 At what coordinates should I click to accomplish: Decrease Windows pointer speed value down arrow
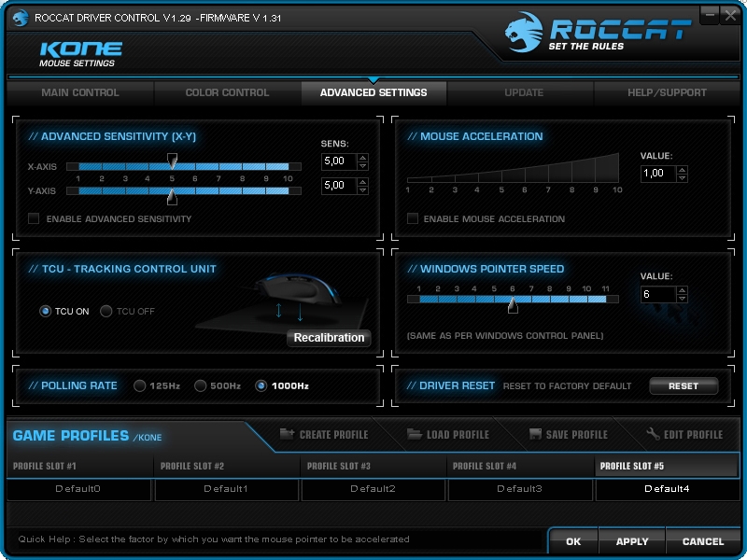(x=683, y=298)
